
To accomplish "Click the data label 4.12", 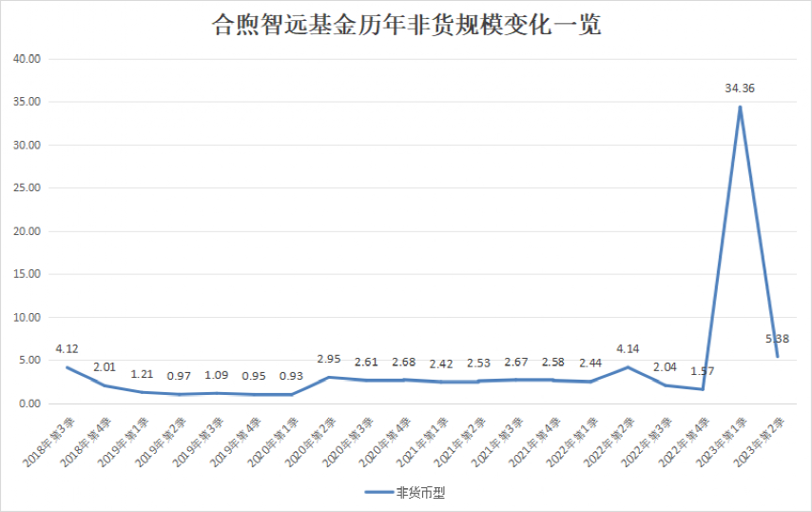I will click(x=67, y=349).
